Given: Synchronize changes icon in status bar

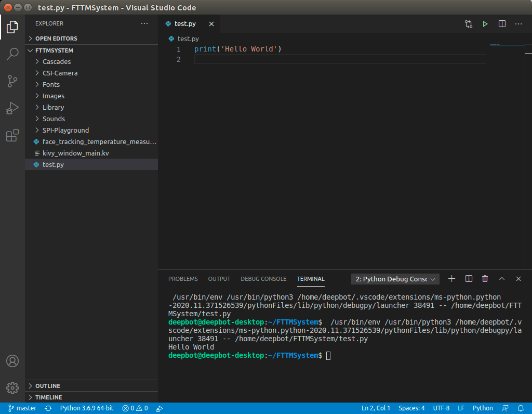Looking at the screenshot, I should 48,408.
